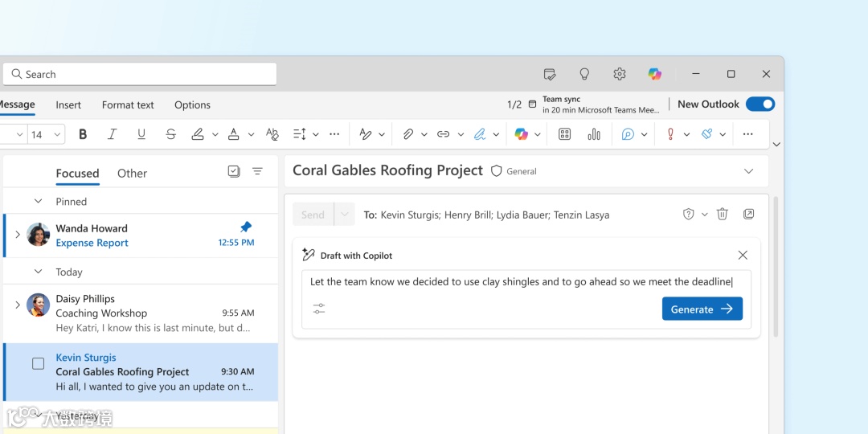The image size is (868, 434).
Task: Click the Bold formatting icon
Action: tap(83, 134)
